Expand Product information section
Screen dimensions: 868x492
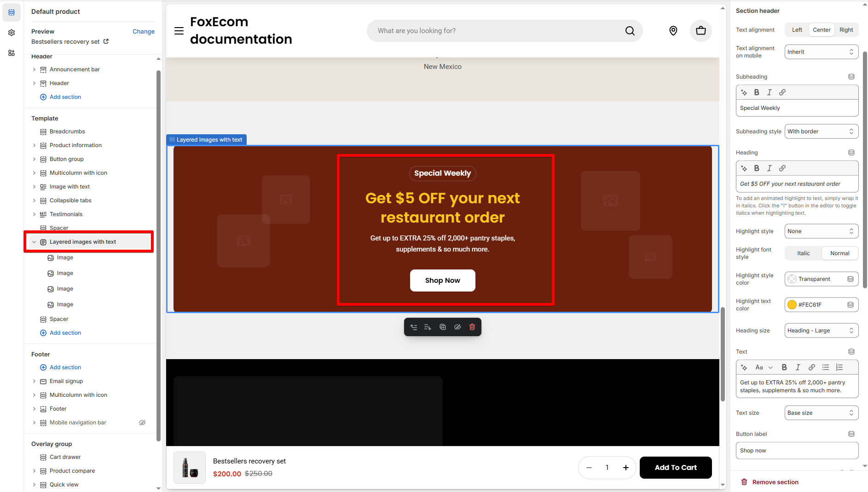[34, 145]
